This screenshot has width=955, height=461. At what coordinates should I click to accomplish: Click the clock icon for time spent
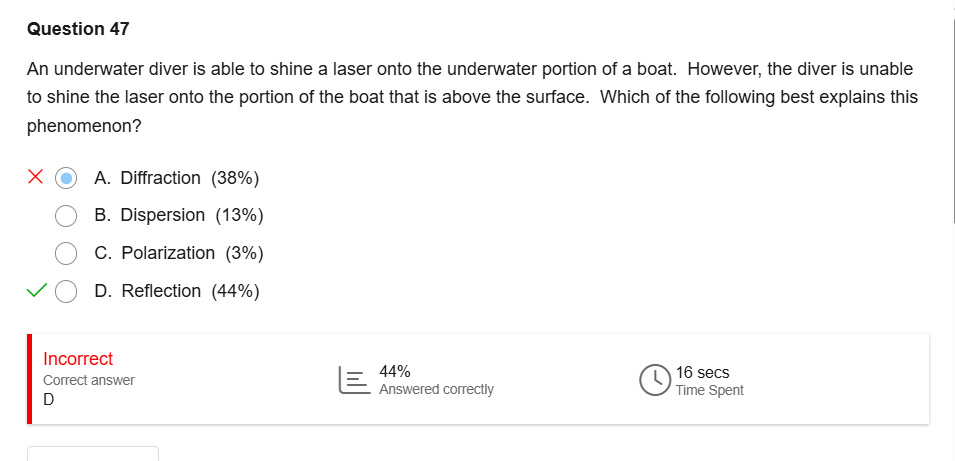654,380
